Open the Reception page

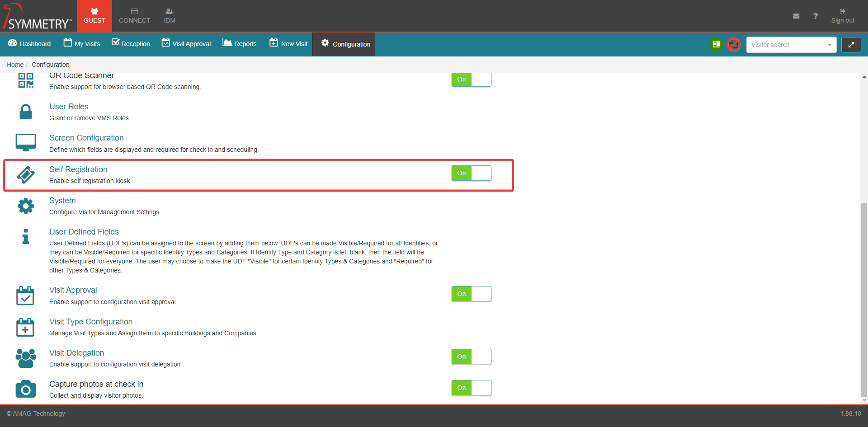click(x=131, y=44)
